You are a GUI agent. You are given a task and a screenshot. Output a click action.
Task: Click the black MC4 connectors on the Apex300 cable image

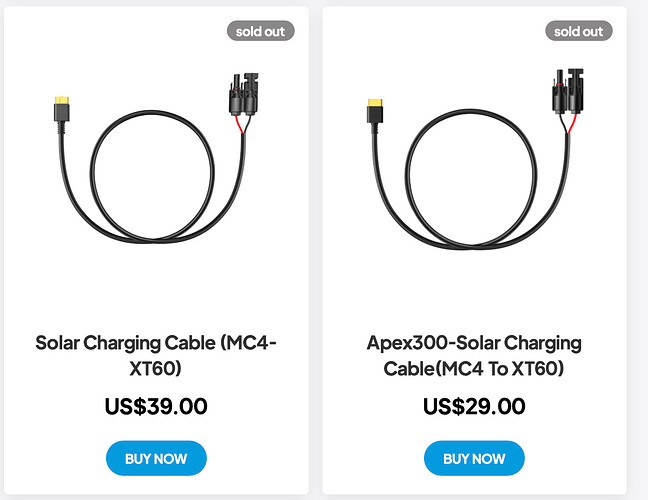pyautogui.click(x=568, y=91)
